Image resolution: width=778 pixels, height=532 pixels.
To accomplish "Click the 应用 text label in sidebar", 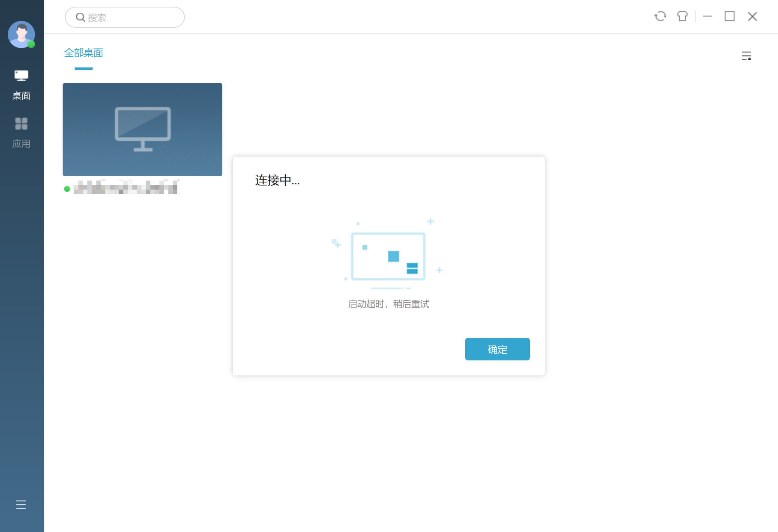I will pos(21,143).
